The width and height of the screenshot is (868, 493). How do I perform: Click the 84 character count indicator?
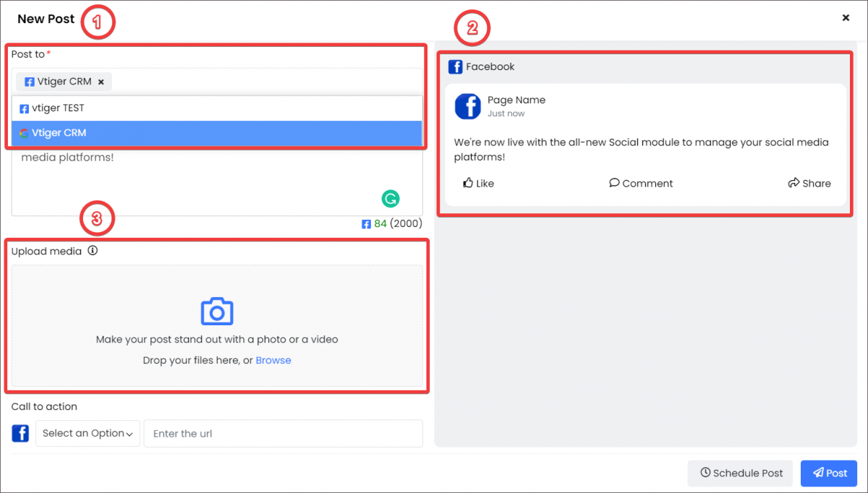click(381, 223)
